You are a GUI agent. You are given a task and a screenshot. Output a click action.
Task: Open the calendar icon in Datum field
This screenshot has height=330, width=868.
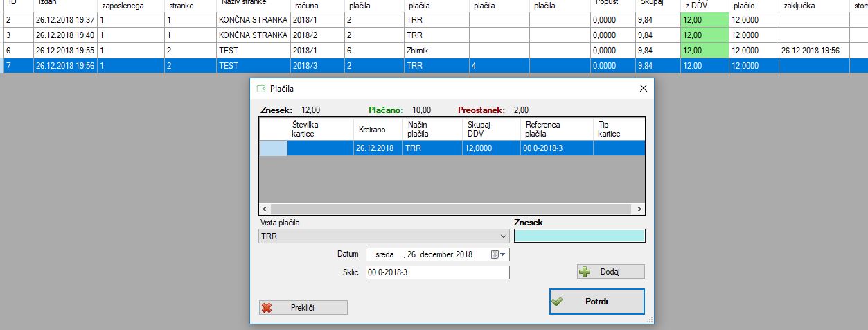click(495, 254)
